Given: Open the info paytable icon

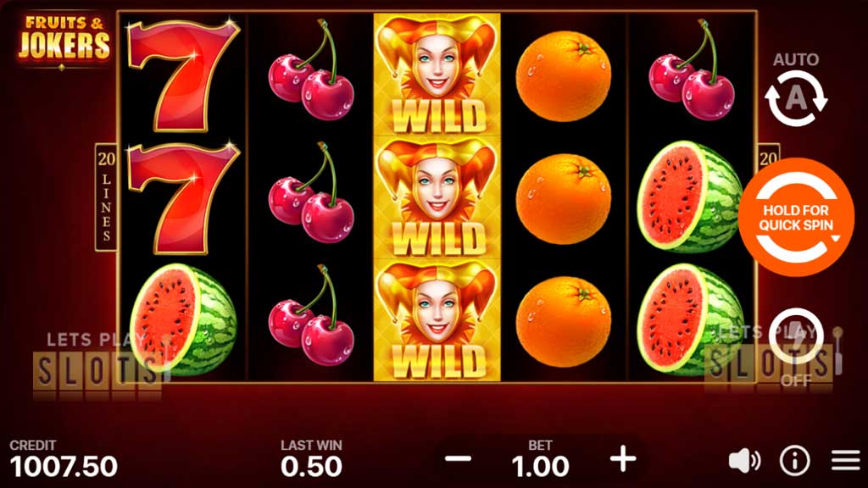Looking at the screenshot, I should click(794, 460).
